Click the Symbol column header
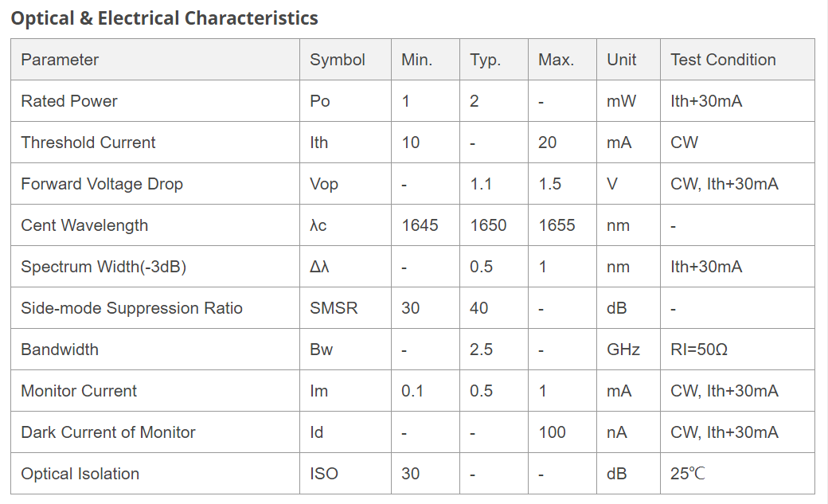Viewport: 828px width, 504px height. click(x=346, y=60)
